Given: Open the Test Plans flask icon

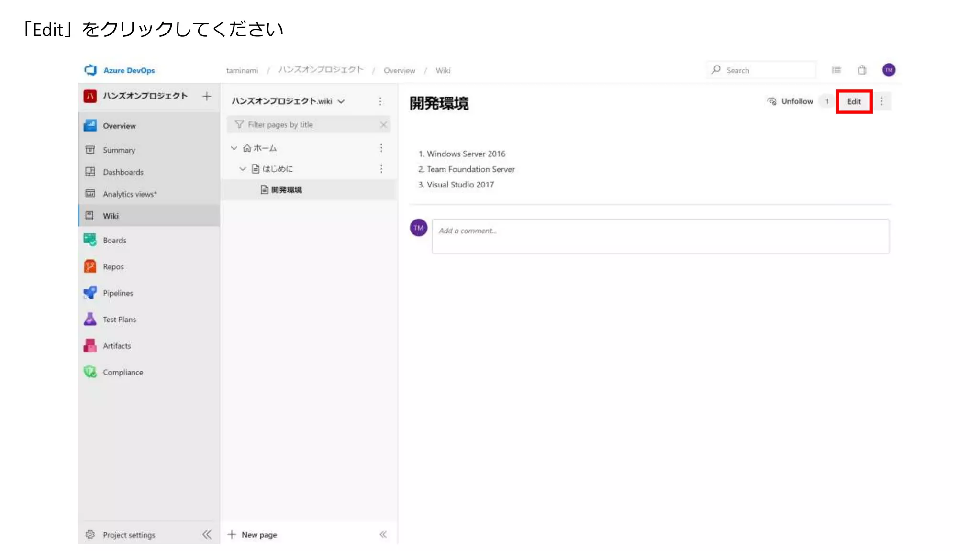Looking at the screenshot, I should 90,319.
